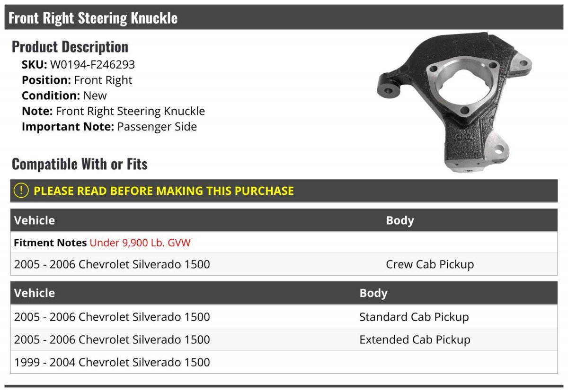Image resolution: width=568 pixels, height=392 pixels.
Task: Select the Extended Cab Pickup row
Action: pyautogui.click(x=284, y=339)
